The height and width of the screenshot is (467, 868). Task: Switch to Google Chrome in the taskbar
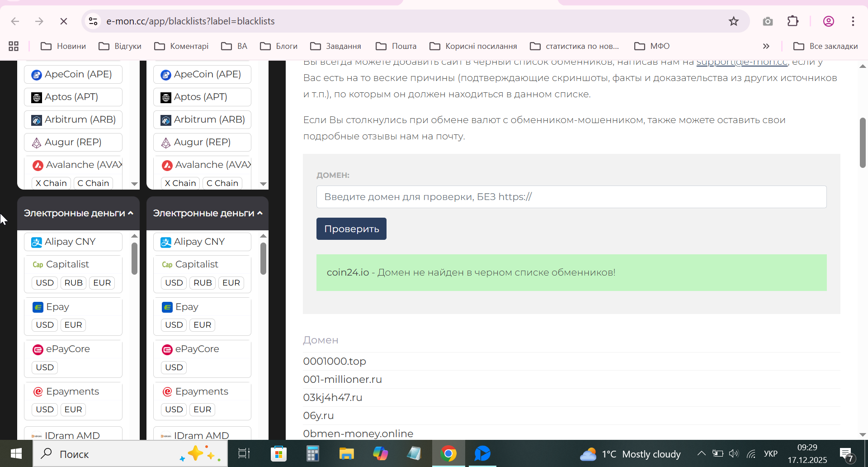pyautogui.click(x=448, y=453)
